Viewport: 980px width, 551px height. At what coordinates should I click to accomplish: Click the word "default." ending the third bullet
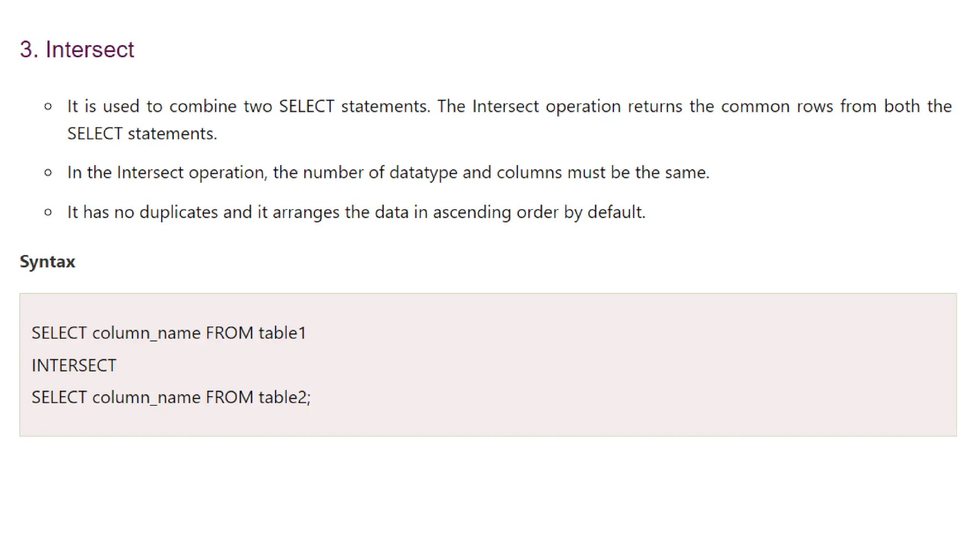click(616, 212)
